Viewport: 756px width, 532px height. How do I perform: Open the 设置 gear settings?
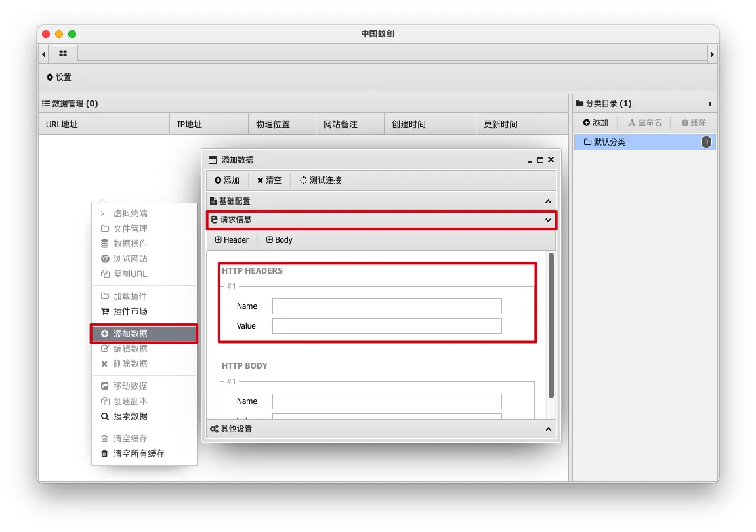(x=59, y=77)
